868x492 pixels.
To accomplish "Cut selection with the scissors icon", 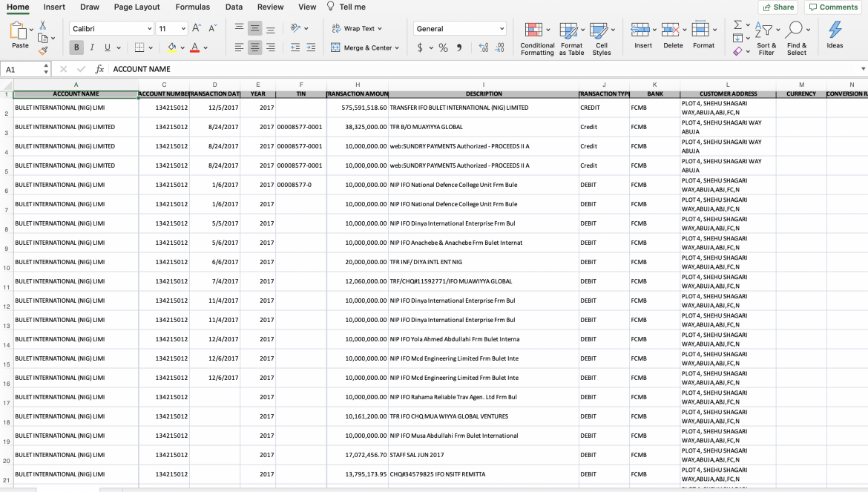I will pos(42,25).
